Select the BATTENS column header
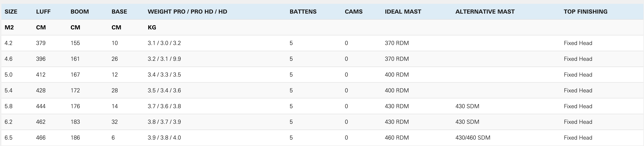The height and width of the screenshot is (146, 644). click(x=303, y=12)
